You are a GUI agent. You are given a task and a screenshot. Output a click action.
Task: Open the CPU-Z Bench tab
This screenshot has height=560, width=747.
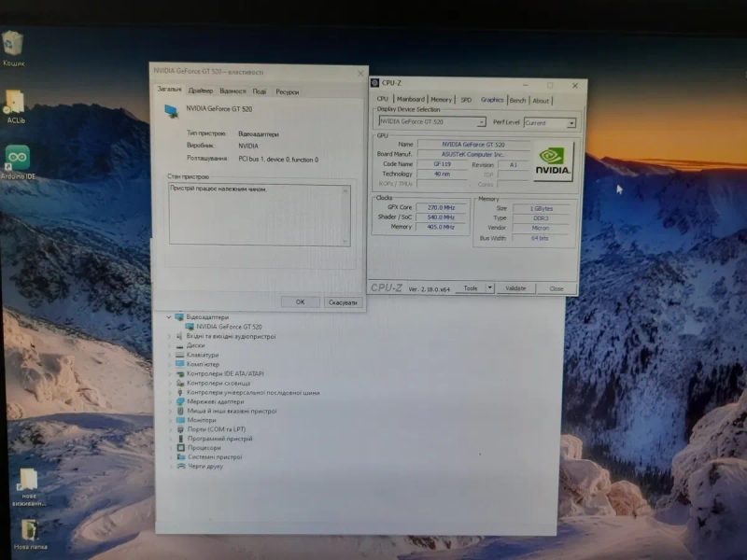[518, 101]
